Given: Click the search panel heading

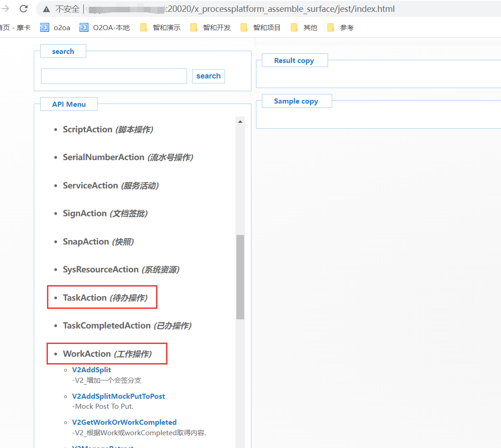Looking at the screenshot, I should [x=63, y=52].
